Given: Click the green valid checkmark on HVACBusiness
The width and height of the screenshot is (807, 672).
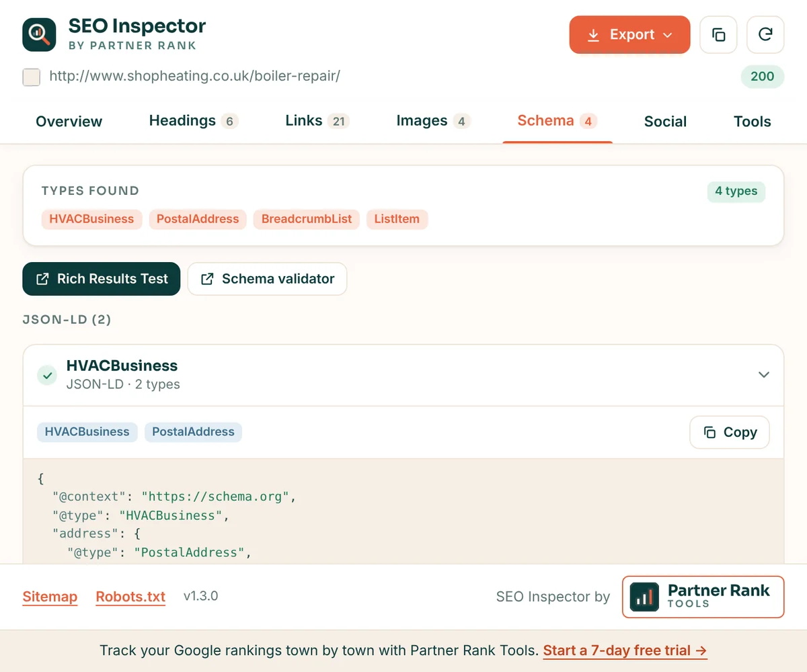Looking at the screenshot, I should [x=47, y=375].
